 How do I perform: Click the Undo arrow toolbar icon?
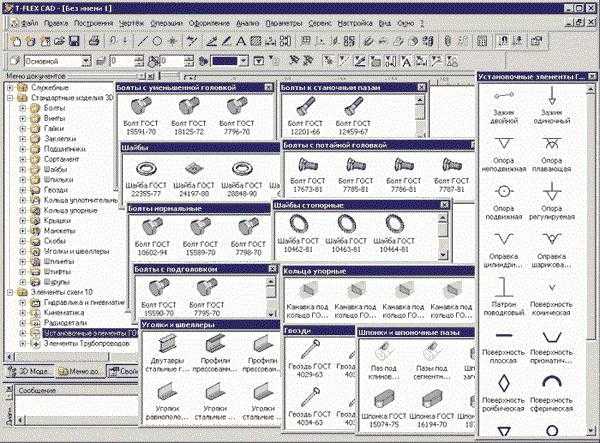pyautogui.click(x=114, y=41)
